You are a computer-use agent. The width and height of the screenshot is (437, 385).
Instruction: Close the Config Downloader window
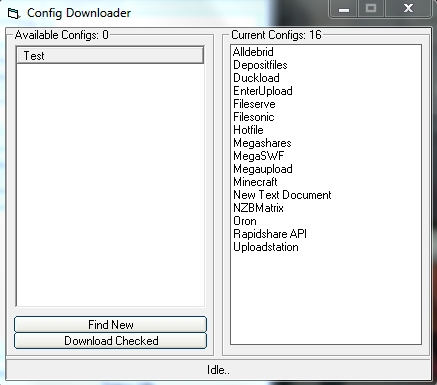(x=408, y=9)
